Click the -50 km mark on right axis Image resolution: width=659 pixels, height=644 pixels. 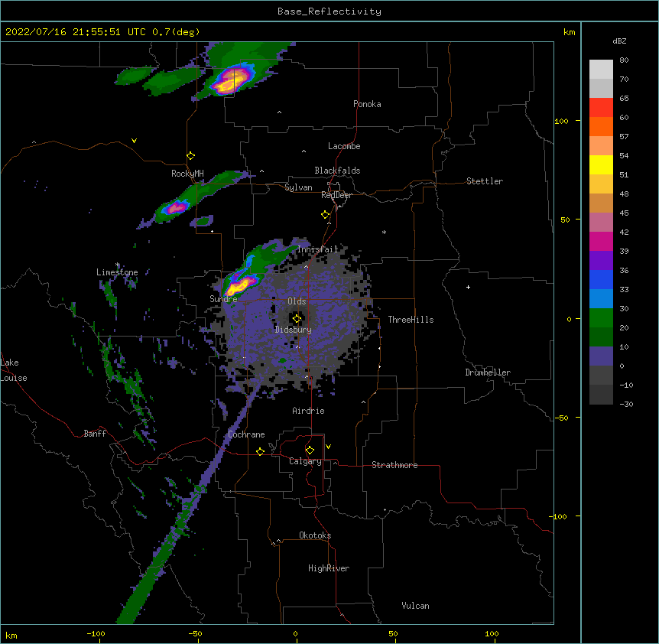[x=561, y=418]
